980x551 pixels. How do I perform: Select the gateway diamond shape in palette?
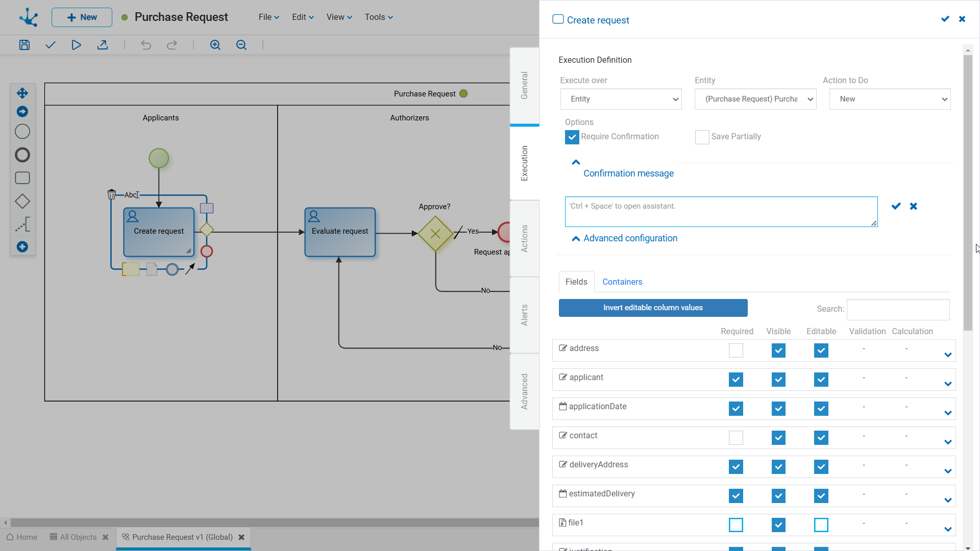click(22, 202)
